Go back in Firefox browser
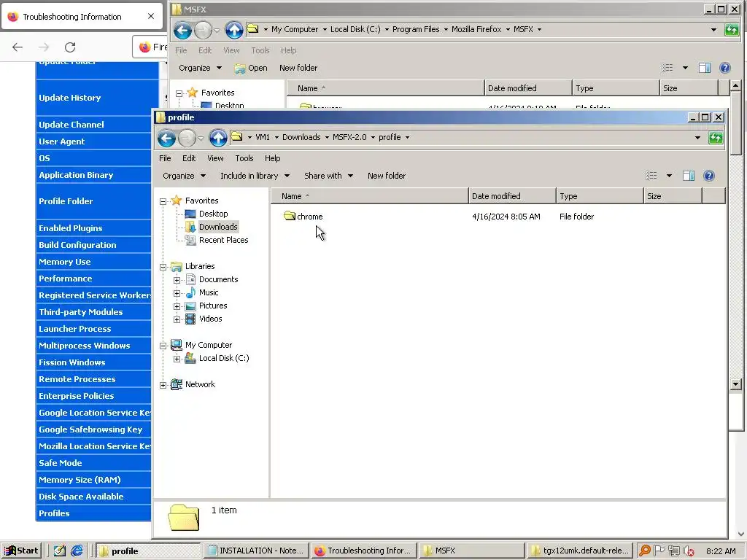 pyautogui.click(x=18, y=47)
